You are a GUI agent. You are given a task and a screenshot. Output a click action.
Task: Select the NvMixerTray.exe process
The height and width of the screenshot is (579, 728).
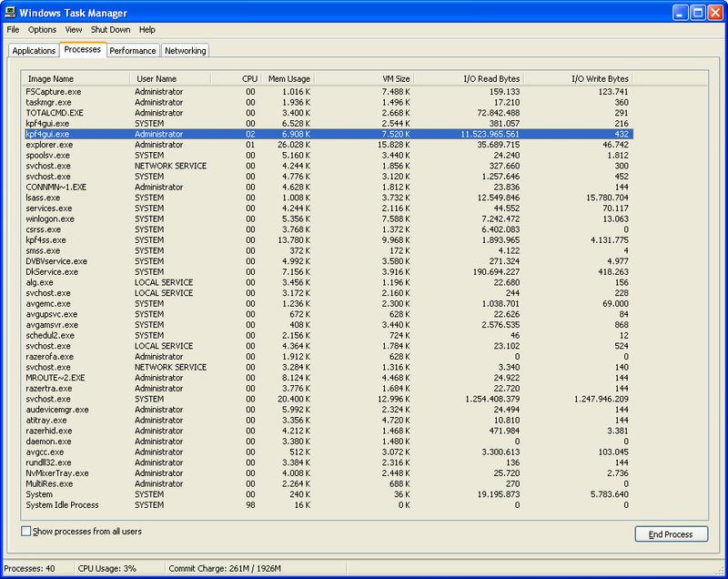click(x=329, y=473)
